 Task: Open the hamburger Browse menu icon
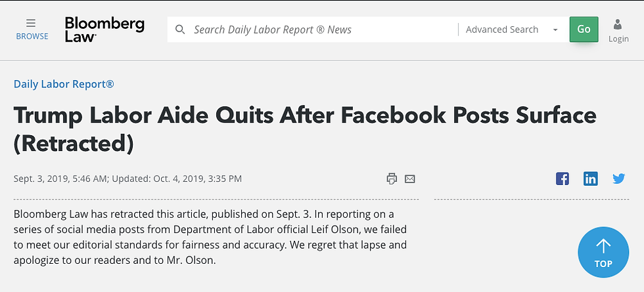(31, 23)
